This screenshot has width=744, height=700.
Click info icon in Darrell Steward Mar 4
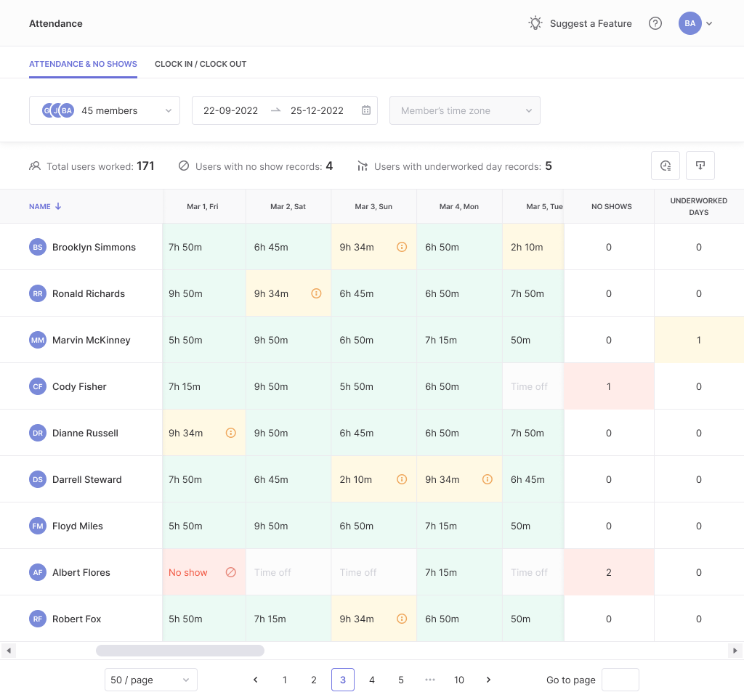point(488,479)
